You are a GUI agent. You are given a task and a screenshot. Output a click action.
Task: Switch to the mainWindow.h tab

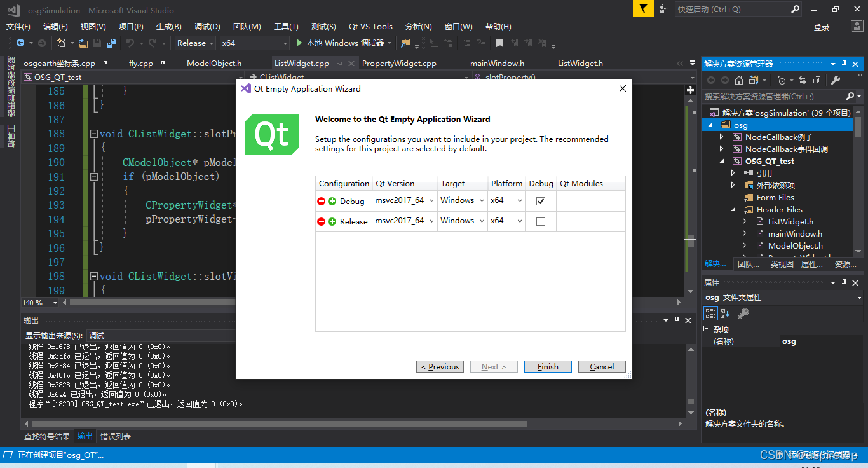[497, 64]
